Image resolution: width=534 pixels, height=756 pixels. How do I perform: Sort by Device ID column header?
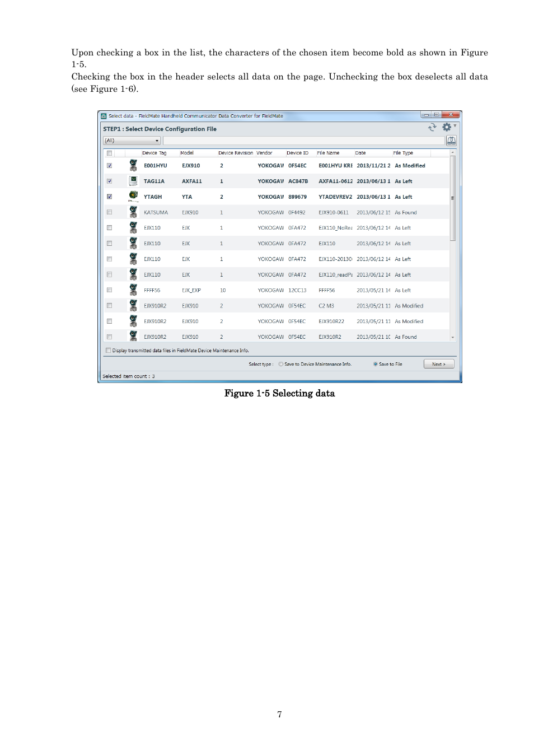(297, 153)
